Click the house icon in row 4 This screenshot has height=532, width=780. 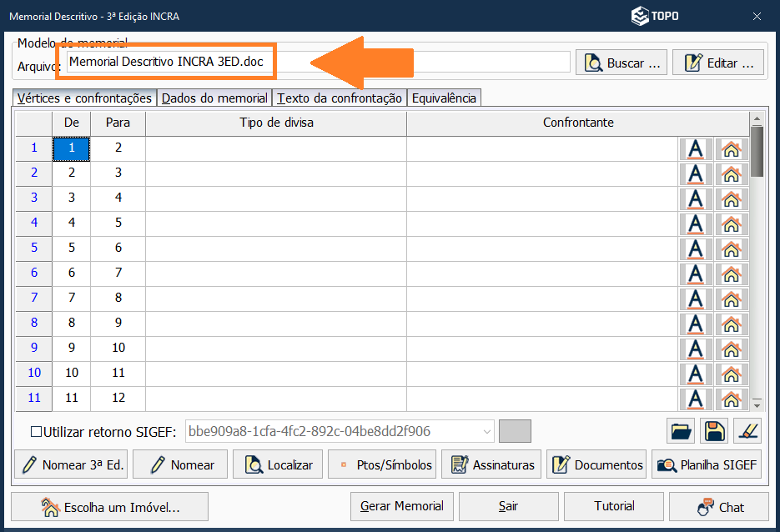732,224
